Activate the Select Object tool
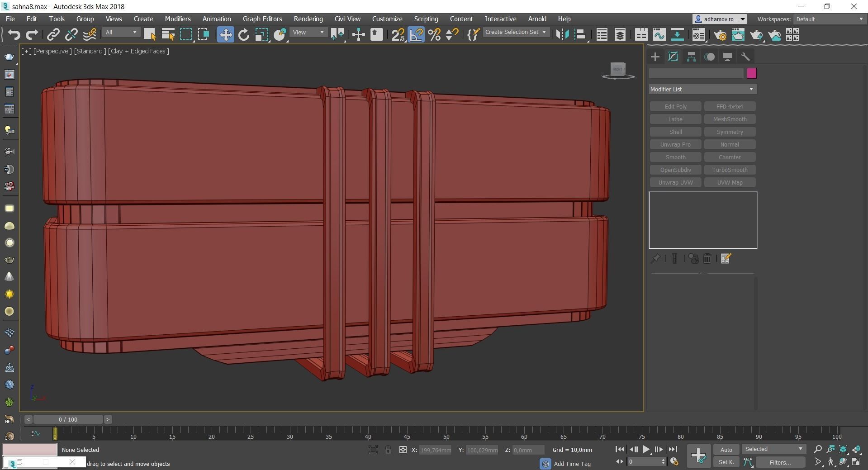868x470 pixels. [149, 35]
